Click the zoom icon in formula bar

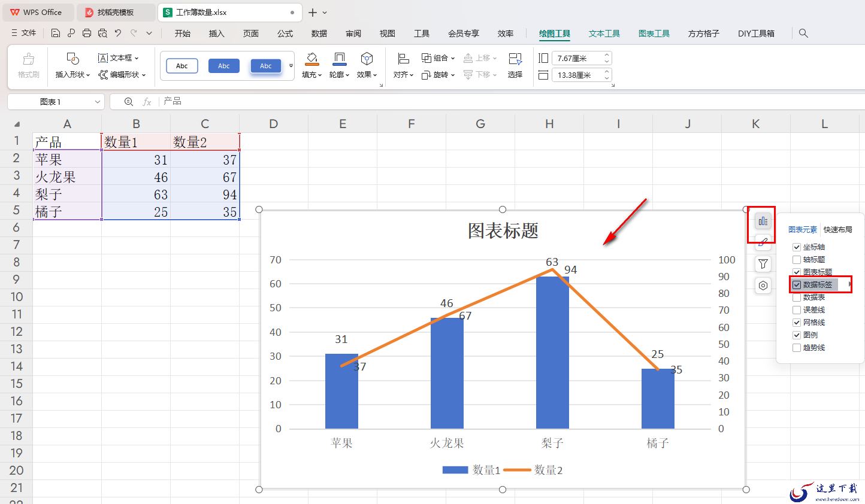pos(128,102)
